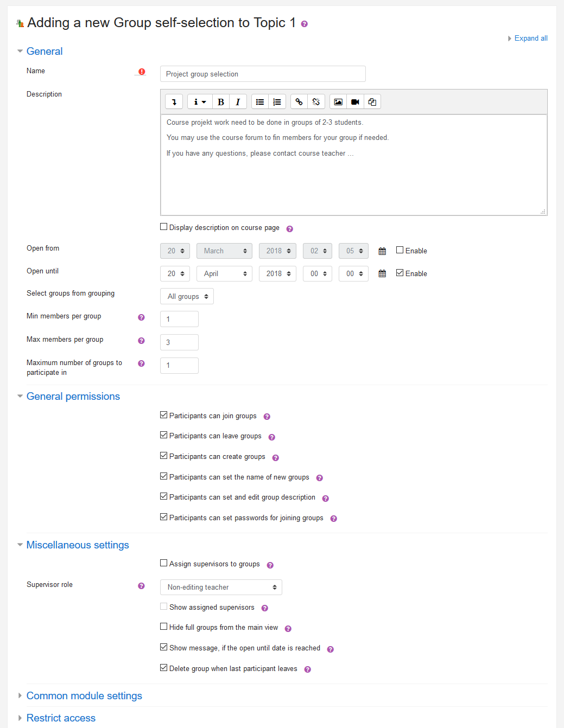564x728 pixels.
Task: Uncheck Participants can set passwords for joining groups
Action: 163,516
